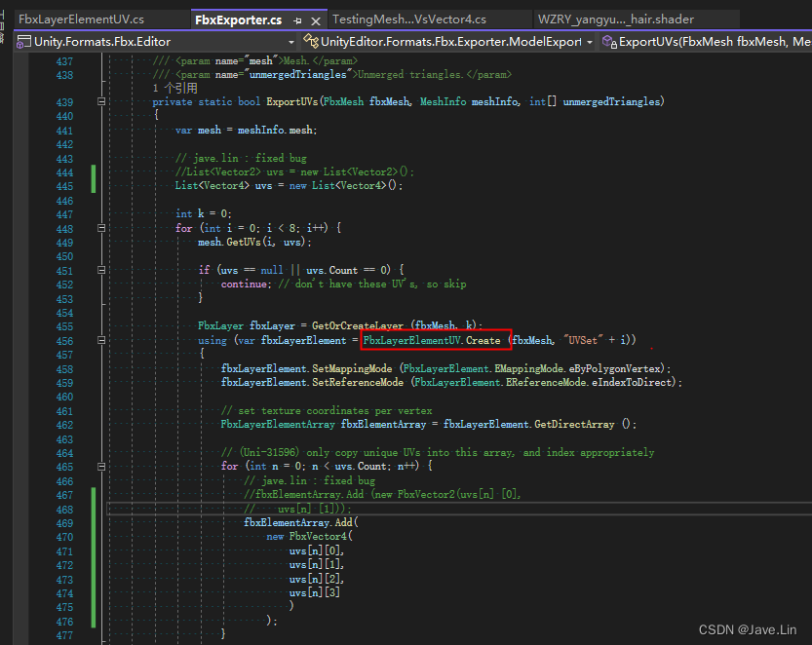Click 'int k = 0;' on line 447
Image resolution: width=812 pixels, height=645 pixels.
(203, 213)
